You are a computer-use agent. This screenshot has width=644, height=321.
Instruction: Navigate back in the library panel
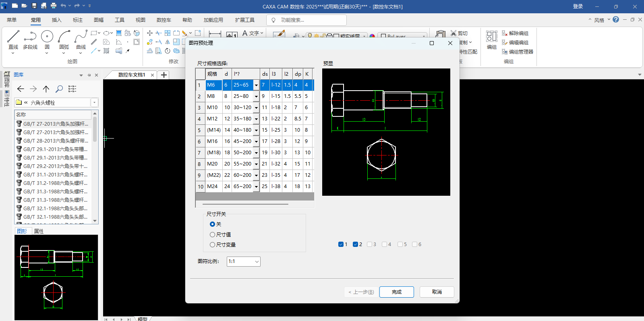tap(21, 89)
